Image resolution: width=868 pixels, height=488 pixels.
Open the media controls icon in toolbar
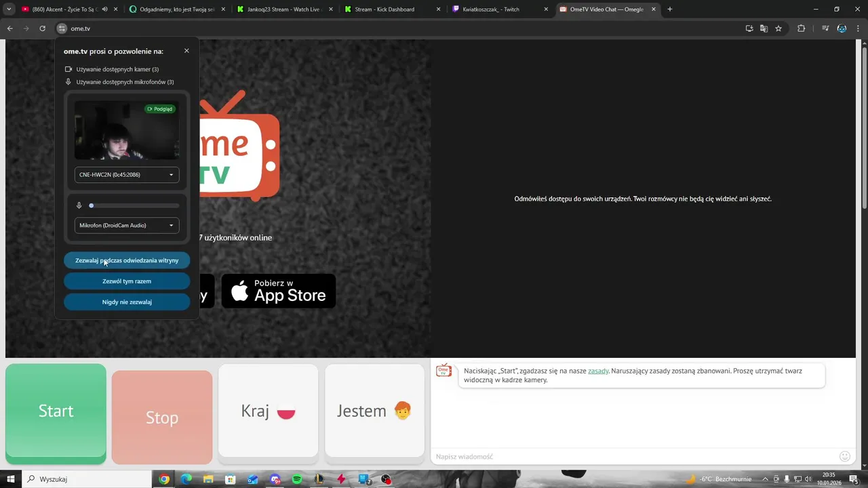point(825,28)
